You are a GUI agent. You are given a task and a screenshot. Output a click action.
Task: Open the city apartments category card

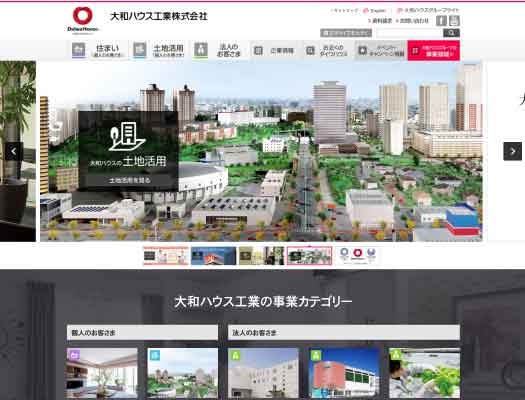pos(182,373)
